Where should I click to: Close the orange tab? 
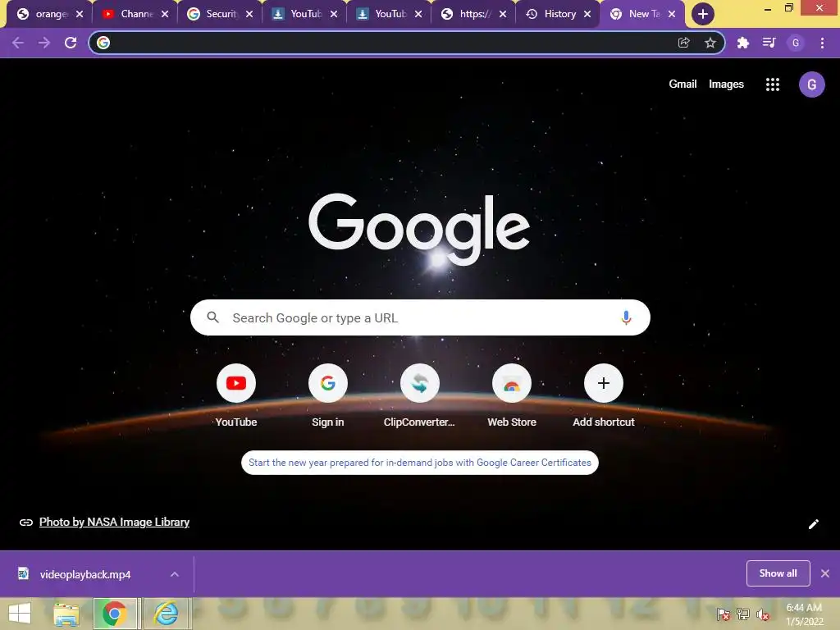coord(80,14)
